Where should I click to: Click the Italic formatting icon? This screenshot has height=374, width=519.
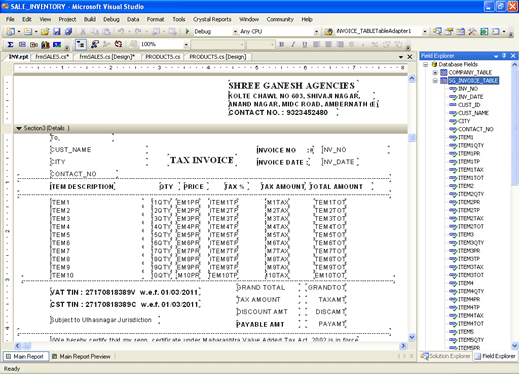click(x=293, y=44)
